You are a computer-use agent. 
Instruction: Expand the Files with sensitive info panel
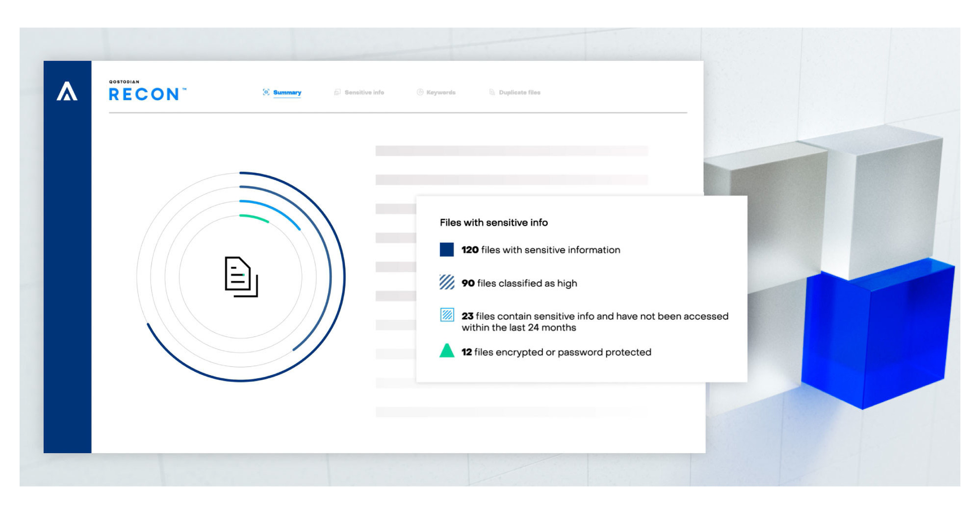click(493, 222)
